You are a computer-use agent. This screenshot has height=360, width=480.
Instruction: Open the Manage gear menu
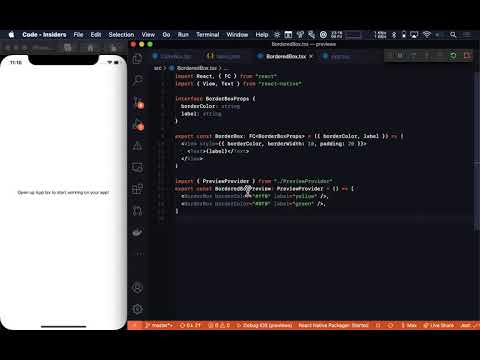point(137,309)
